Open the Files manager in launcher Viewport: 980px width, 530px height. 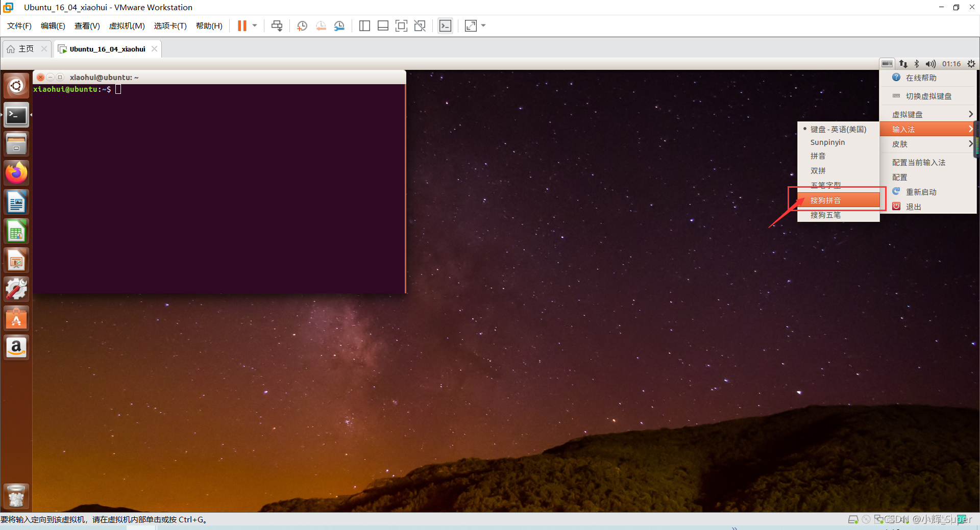coord(16,144)
